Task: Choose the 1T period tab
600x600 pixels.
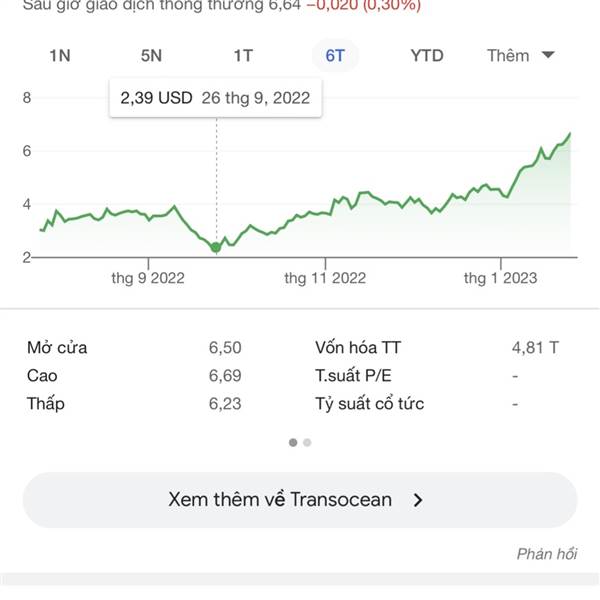Action: [x=243, y=56]
